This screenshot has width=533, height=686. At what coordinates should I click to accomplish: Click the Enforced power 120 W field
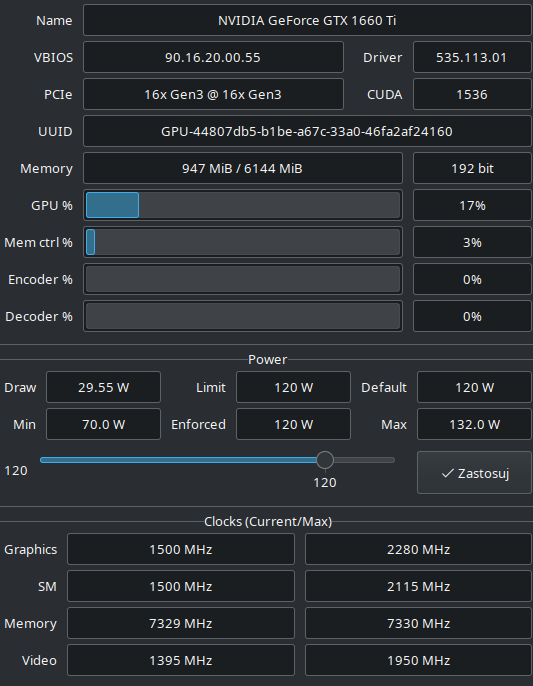293,424
